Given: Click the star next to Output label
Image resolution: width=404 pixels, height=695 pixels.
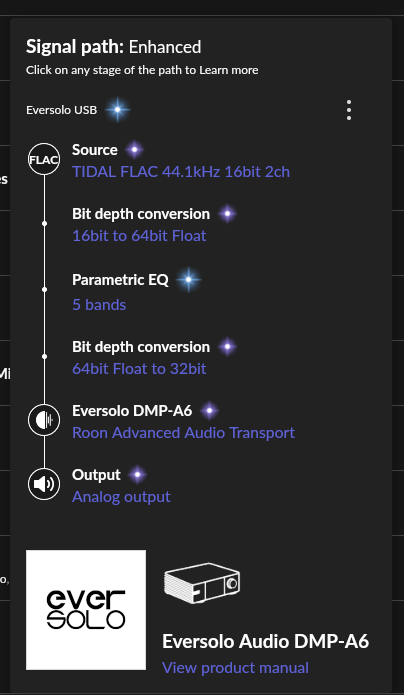Looking at the screenshot, I should (137, 475).
